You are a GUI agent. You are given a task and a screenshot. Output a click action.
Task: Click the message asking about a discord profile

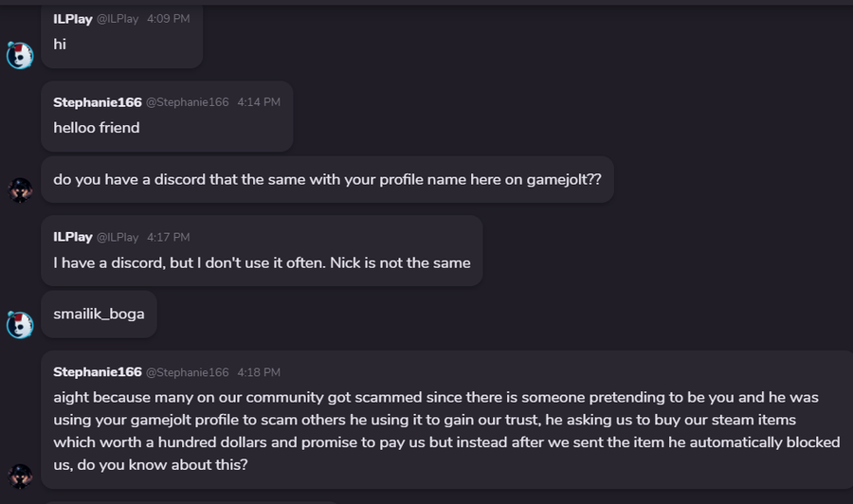point(327,179)
